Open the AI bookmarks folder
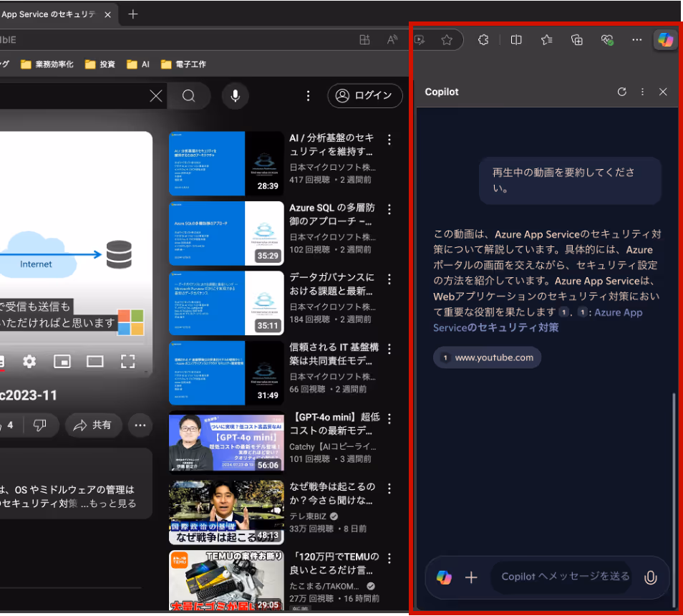 pyautogui.click(x=138, y=64)
